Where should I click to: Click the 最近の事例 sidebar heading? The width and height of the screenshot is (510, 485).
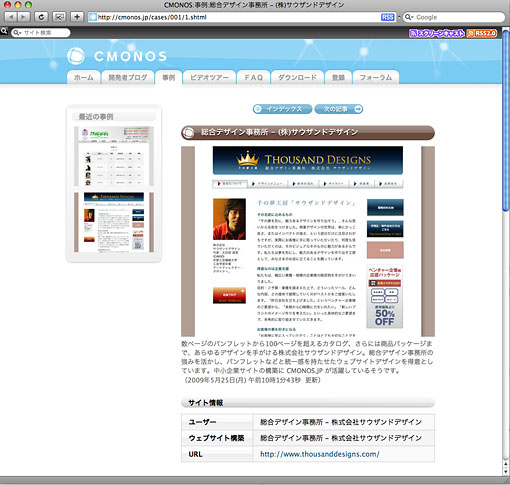114,117
